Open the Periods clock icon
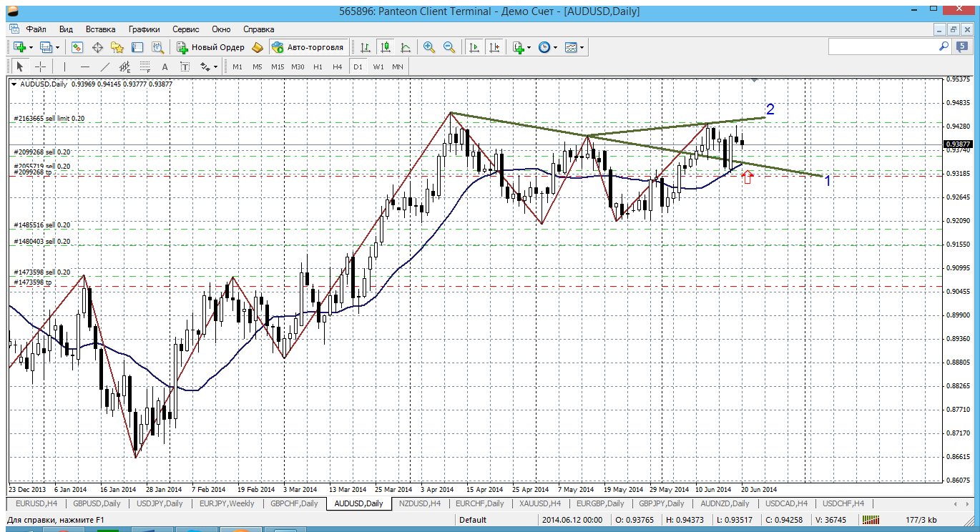 (x=544, y=47)
